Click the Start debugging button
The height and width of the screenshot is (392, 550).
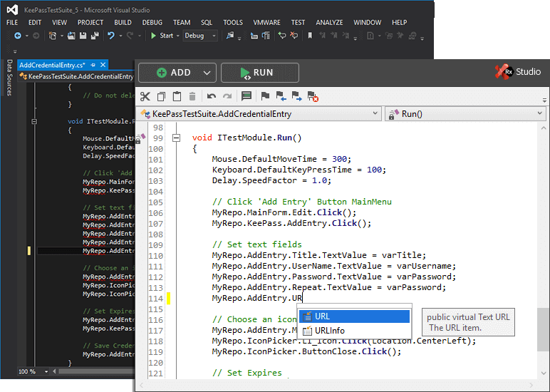(162, 36)
